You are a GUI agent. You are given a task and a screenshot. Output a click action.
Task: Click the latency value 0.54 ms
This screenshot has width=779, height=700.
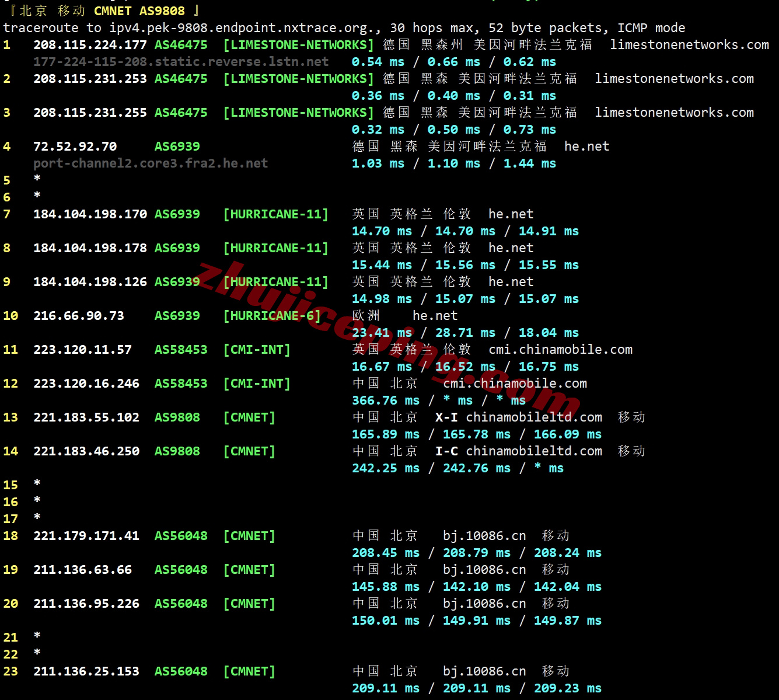click(x=378, y=62)
